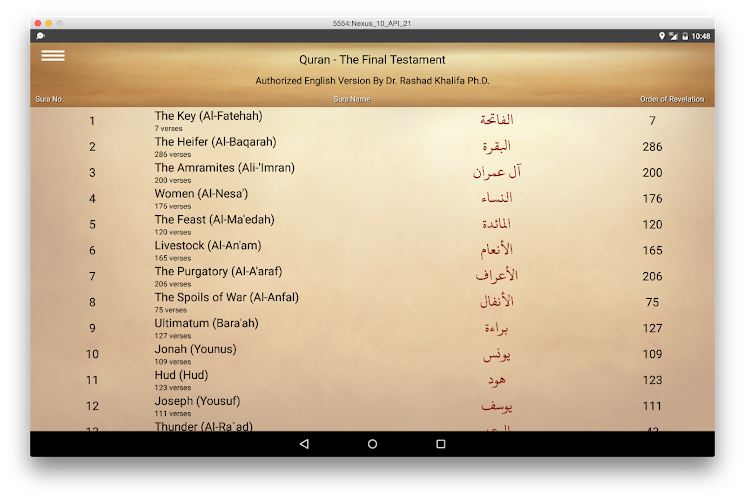
Task: Click the Arabic name for Al-Ma'edah
Action: pos(497,223)
